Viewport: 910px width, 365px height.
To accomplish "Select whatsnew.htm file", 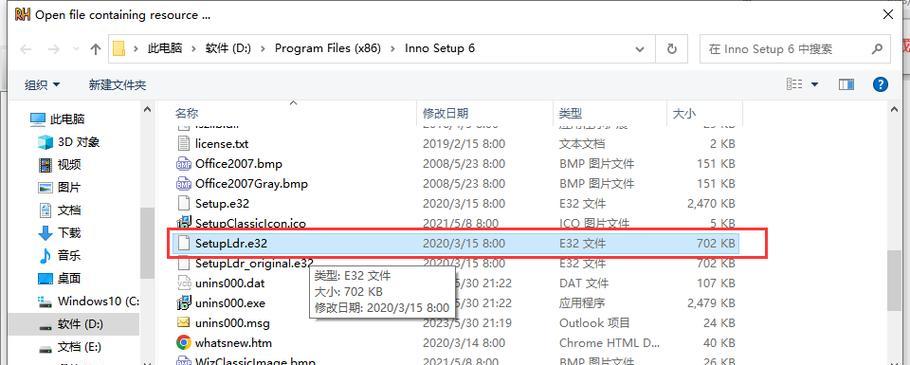I will [456, 343].
